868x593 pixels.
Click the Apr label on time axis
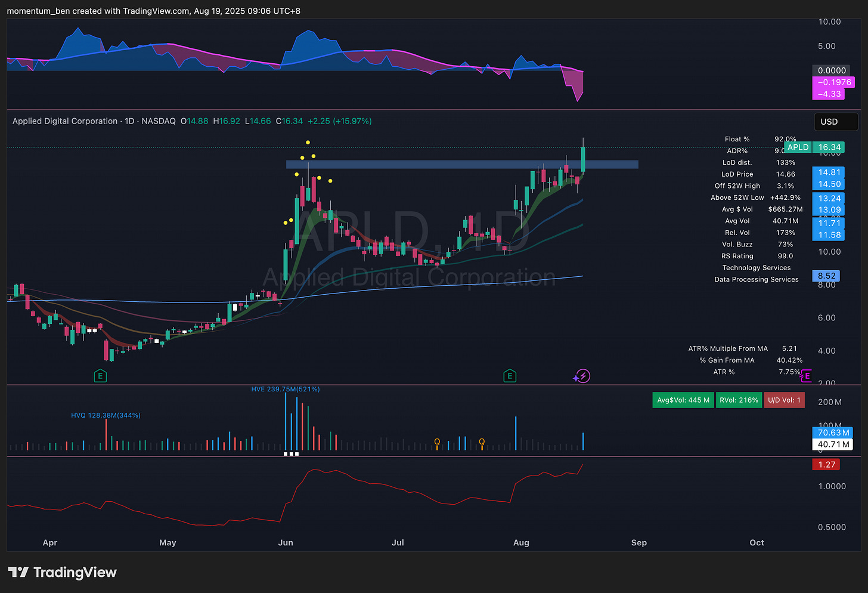[50, 542]
